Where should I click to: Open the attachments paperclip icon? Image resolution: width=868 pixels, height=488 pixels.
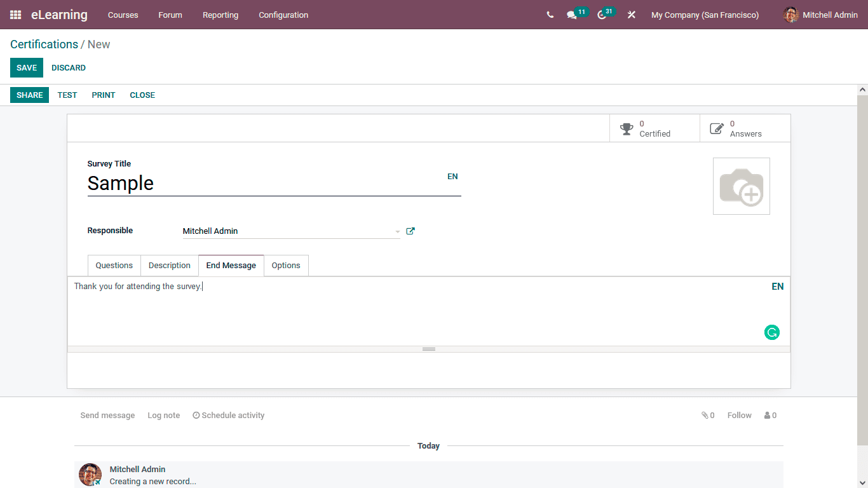[x=705, y=415]
